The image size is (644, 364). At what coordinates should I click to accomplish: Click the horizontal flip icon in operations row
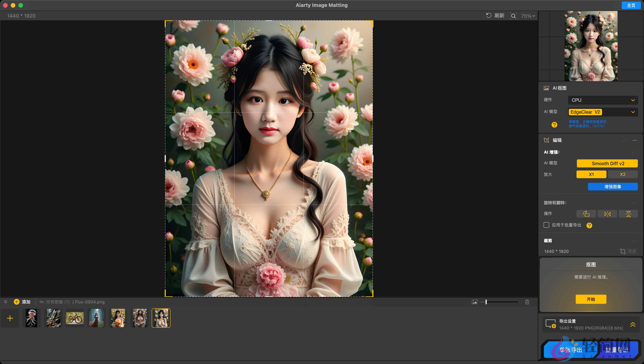pyautogui.click(x=607, y=214)
